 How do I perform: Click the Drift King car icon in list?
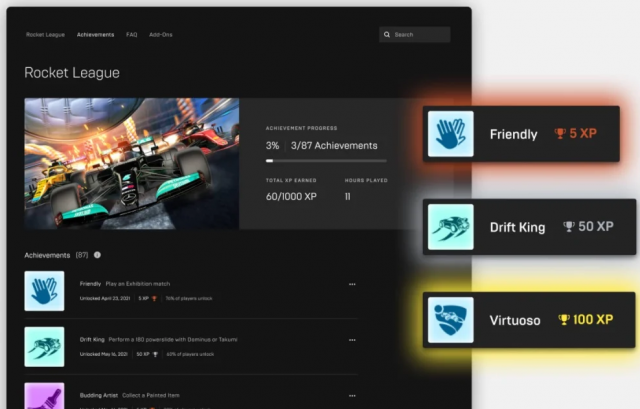click(x=44, y=347)
